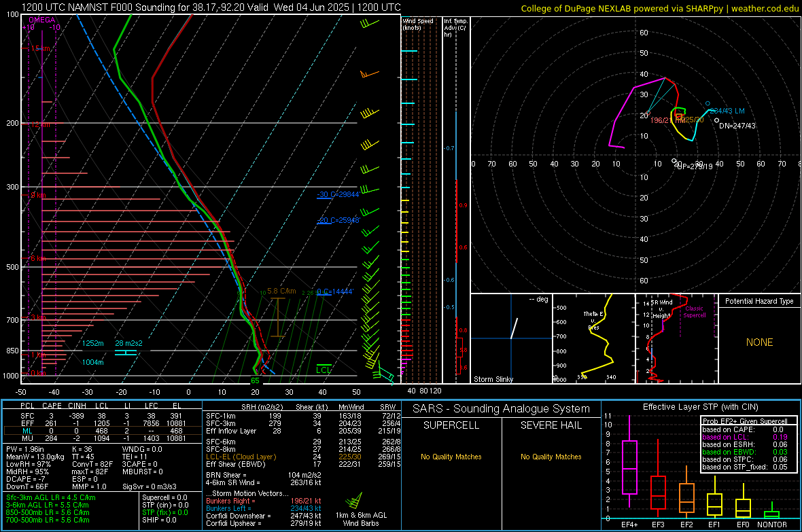Click the Corfidi Upshear = row
The height and width of the screenshot is (532, 802).
coord(264,523)
